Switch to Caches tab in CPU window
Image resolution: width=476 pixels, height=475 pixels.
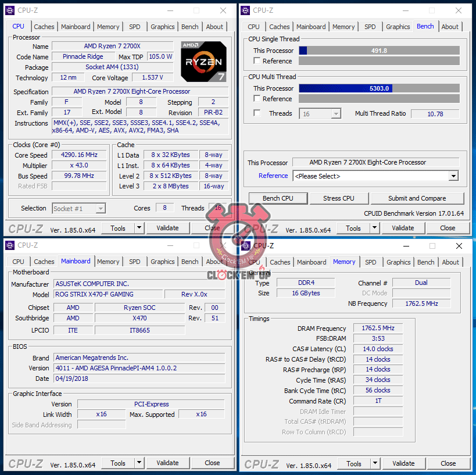tap(44, 27)
